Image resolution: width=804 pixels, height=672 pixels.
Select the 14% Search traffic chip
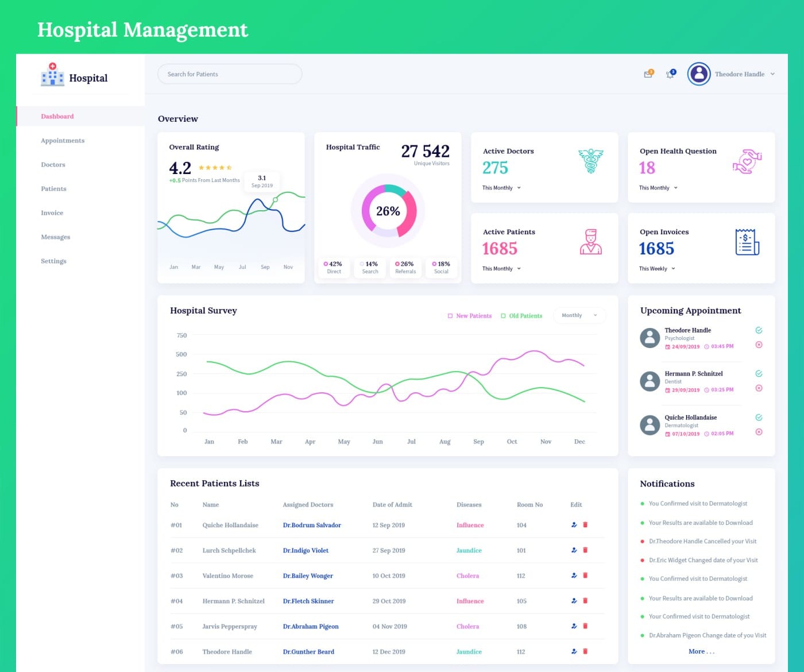click(x=370, y=268)
